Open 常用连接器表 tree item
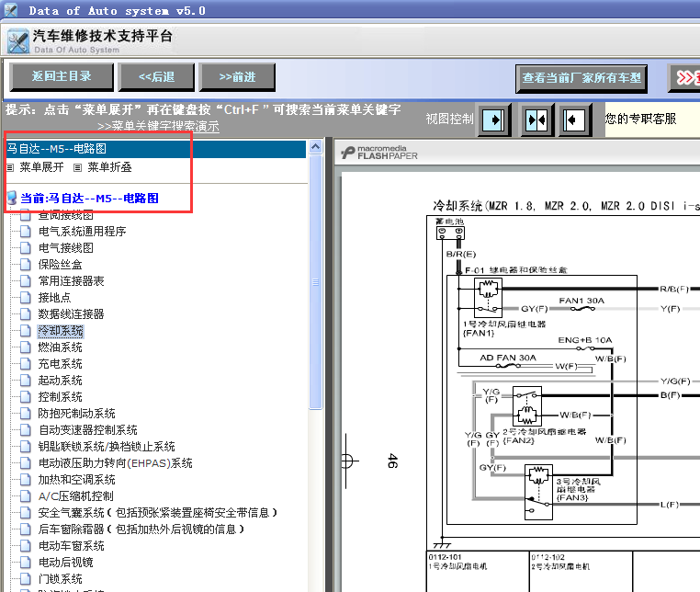This screenshot has height=592, width=700. point(71,281)
